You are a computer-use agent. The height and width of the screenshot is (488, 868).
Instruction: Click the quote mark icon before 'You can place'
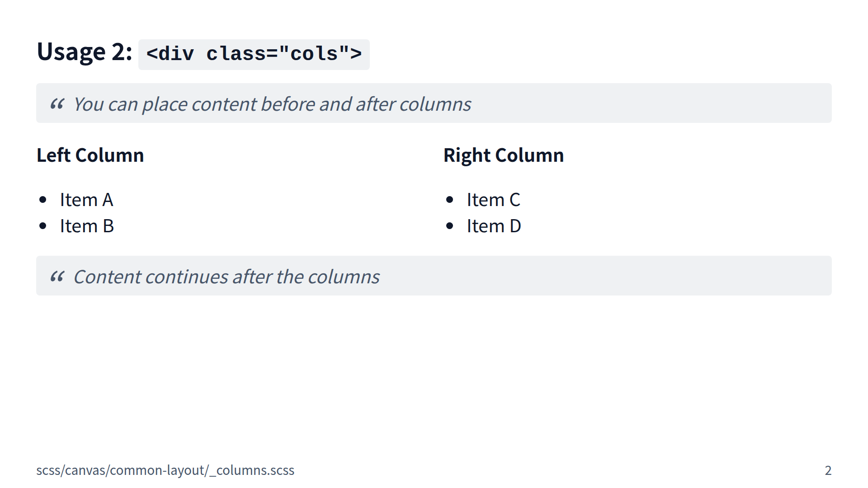[57, 104]
